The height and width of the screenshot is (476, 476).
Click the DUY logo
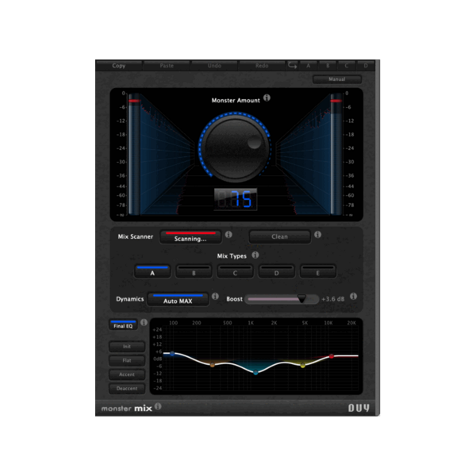[359, 408]
